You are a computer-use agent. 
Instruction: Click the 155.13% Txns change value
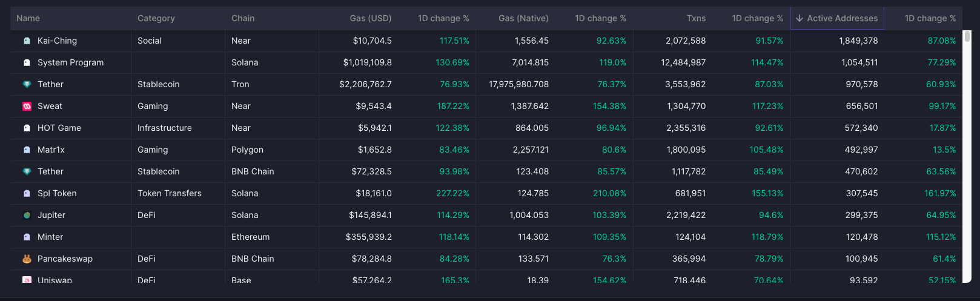(767, 193)
